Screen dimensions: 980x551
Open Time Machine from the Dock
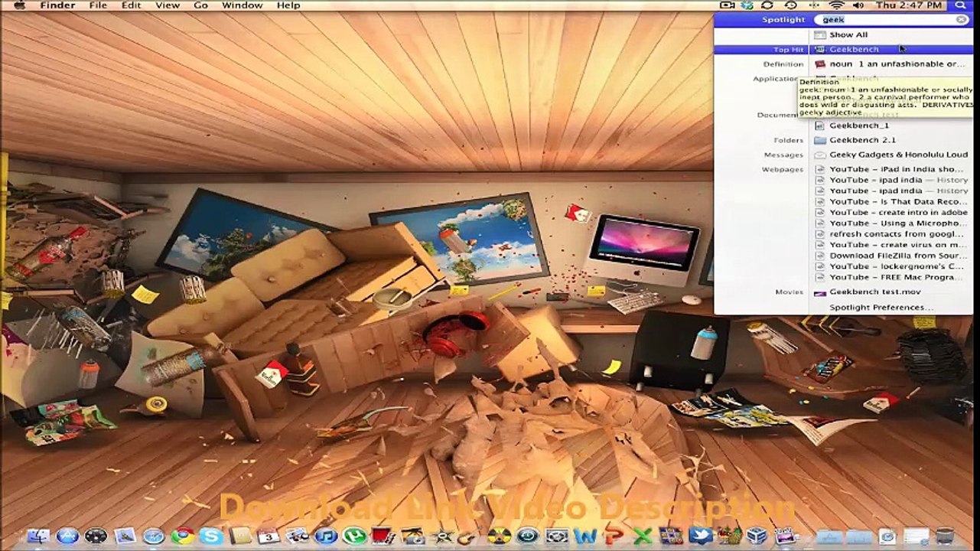528,536
